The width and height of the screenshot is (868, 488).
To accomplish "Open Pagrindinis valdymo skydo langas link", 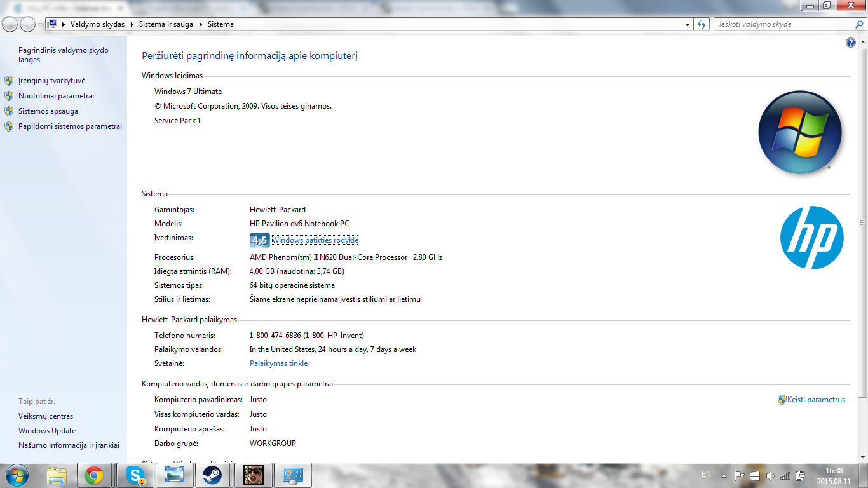I will click(64, 55).
